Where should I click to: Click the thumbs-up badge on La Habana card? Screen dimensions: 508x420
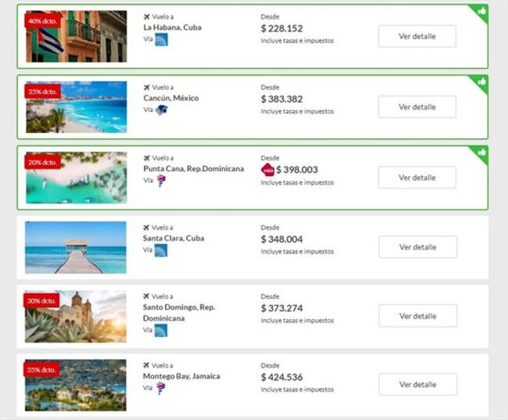coord(481,10)
